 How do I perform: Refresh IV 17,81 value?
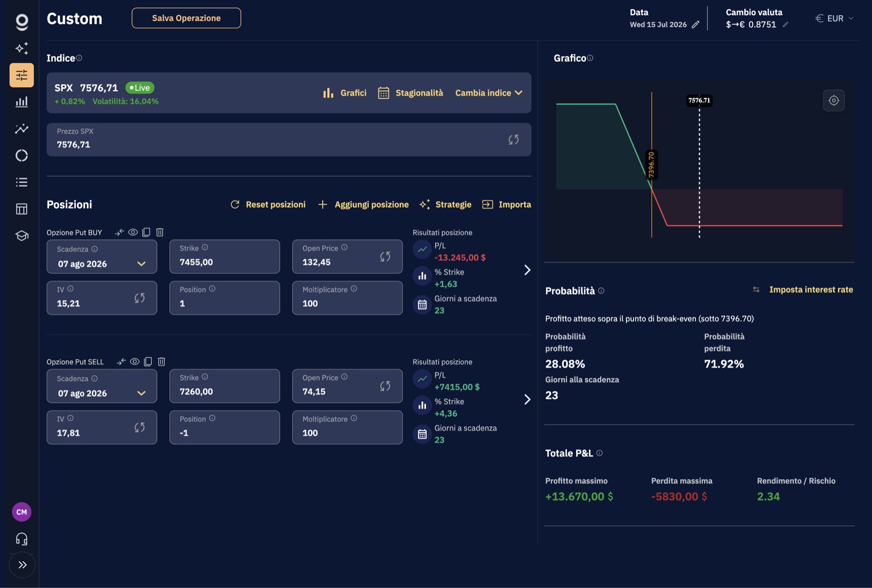click(140, 427)
